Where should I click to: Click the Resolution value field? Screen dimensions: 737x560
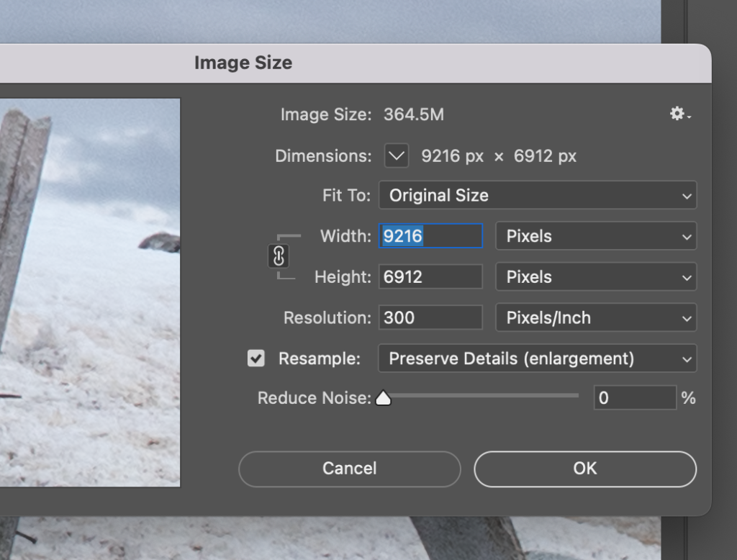click(430, 318)
